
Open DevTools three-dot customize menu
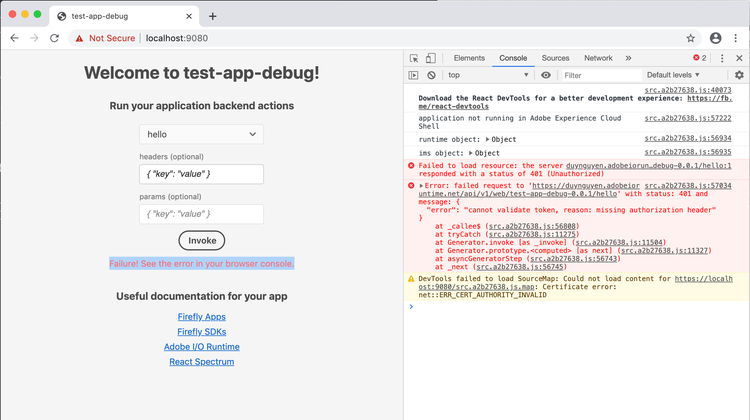coord(722,59)
